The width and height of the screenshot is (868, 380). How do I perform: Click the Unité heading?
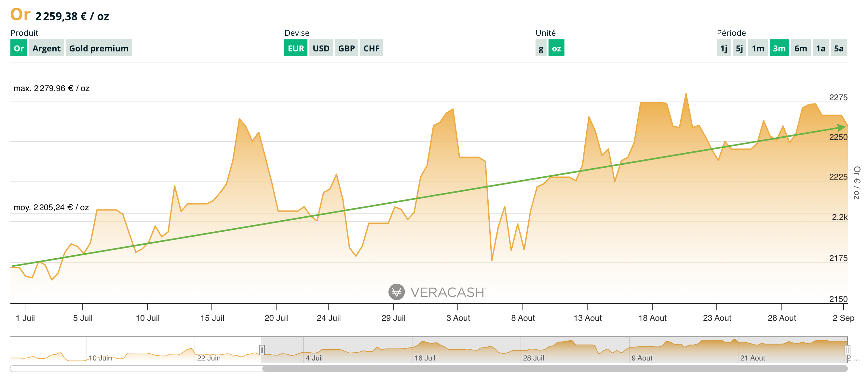pos(546,33)
